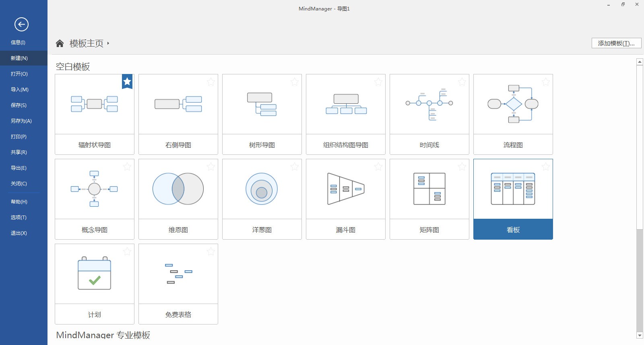Choose the 计划 calendar template icon
Screen dimensions: 644x345
click(94, 274)
